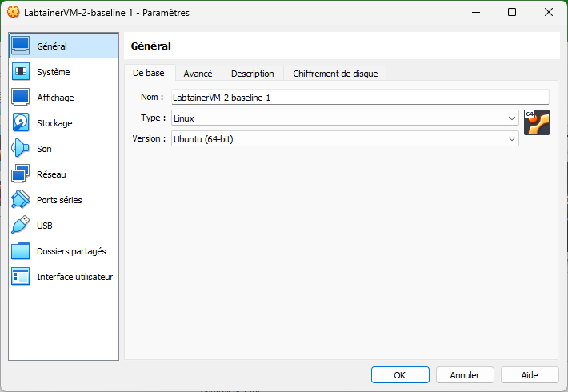Screen dimensions: 568x392
Task: Open the Son speaker icon
Action: click(x=21, y=149)
